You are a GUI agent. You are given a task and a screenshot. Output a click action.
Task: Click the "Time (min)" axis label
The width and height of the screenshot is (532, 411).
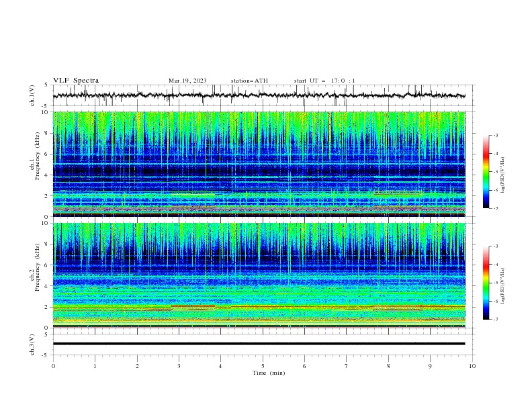[269, 373]
